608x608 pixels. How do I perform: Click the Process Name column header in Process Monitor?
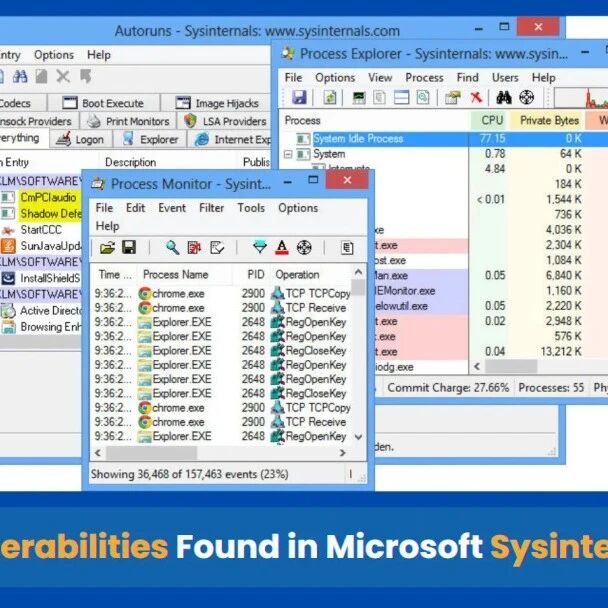pyautogui.click(x=185, y=275)
